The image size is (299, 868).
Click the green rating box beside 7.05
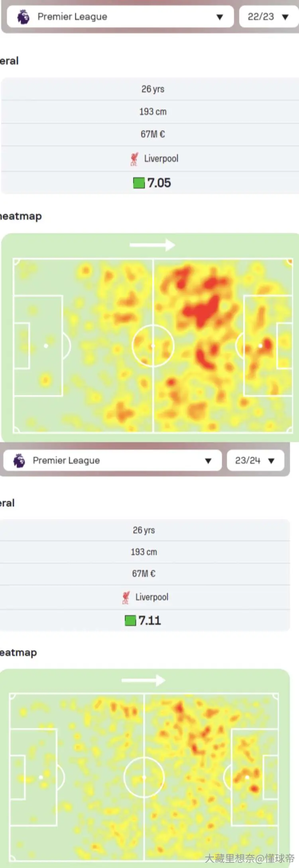(139, 183)
